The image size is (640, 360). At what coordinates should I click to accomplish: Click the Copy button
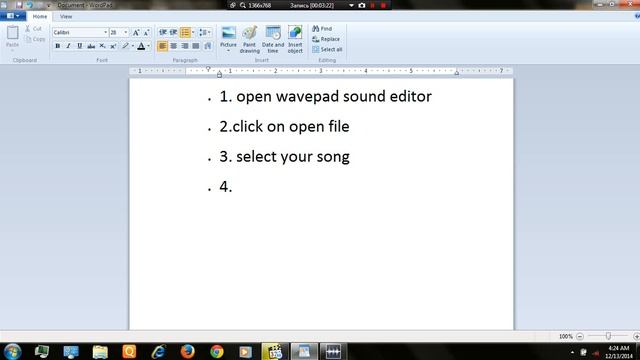tap(35, 39)
